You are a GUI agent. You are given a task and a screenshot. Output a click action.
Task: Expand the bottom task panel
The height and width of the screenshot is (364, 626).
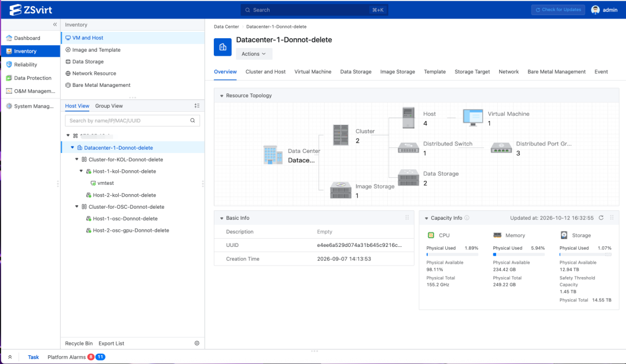(x=10, y=357)
